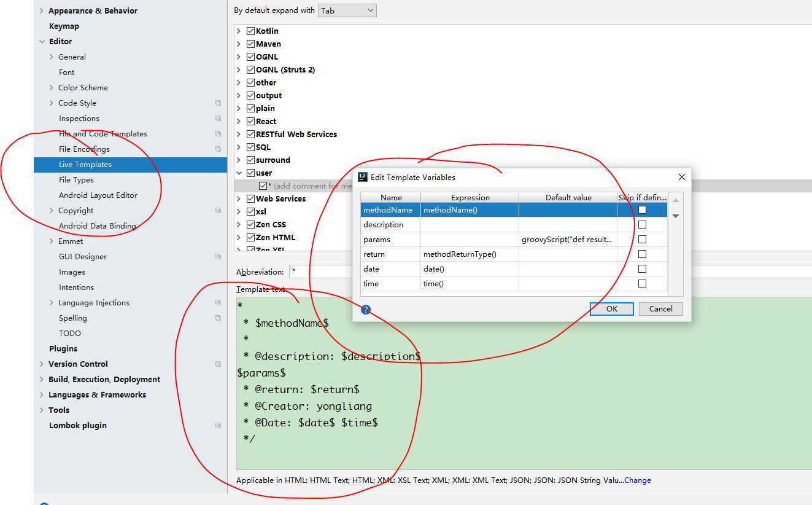Close the Edit Template Variables dialog
Image resolution: width=812 pixels, height=505 pixels.
pos(681,177)
